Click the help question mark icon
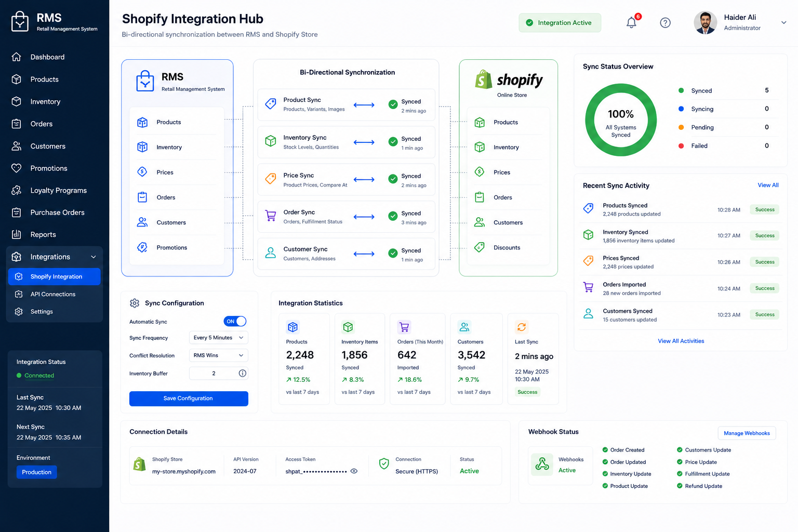798x532 pixels. [x=665, y=23]
